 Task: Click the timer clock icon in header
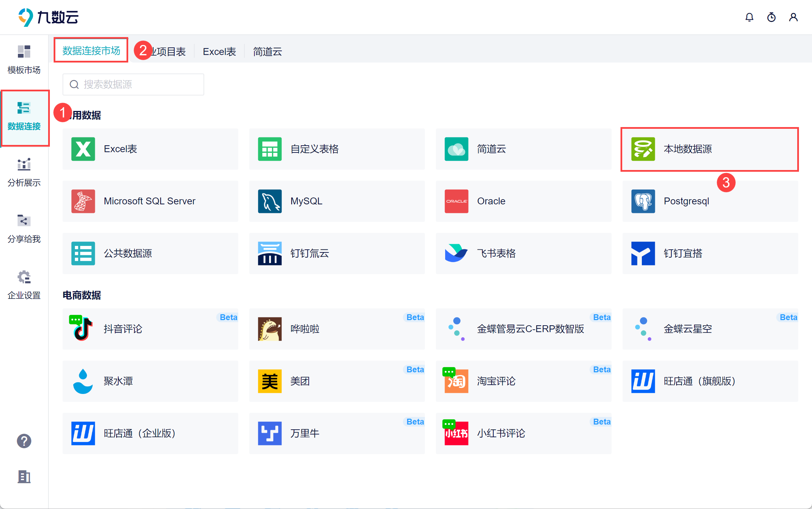coord(771,17)
